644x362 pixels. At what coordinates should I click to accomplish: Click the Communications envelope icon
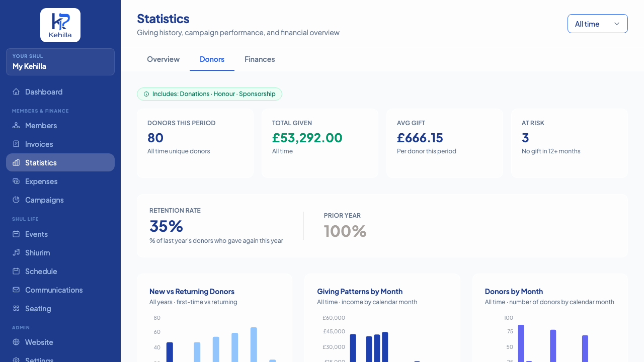click(16, 290)
